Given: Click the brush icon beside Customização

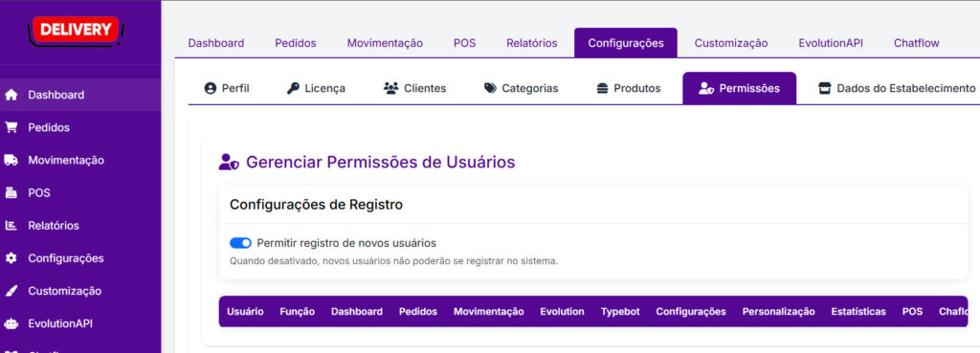Looking at the screenshot, I should click(11, 291).
